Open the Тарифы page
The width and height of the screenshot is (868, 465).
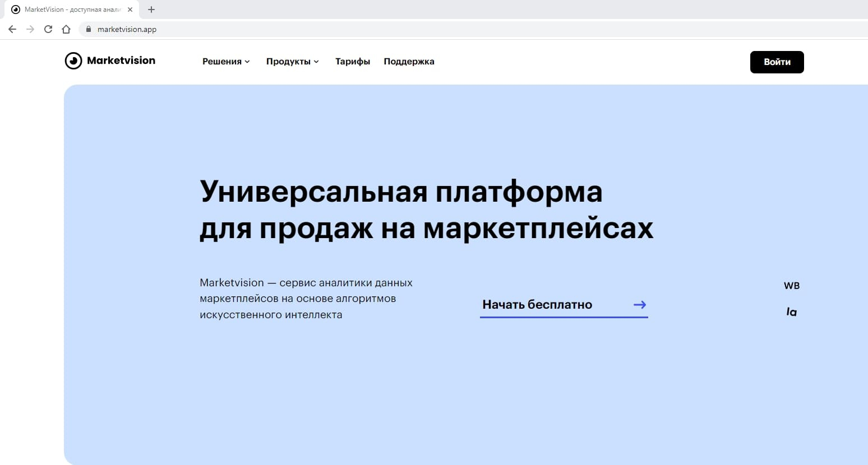[353, 62]
